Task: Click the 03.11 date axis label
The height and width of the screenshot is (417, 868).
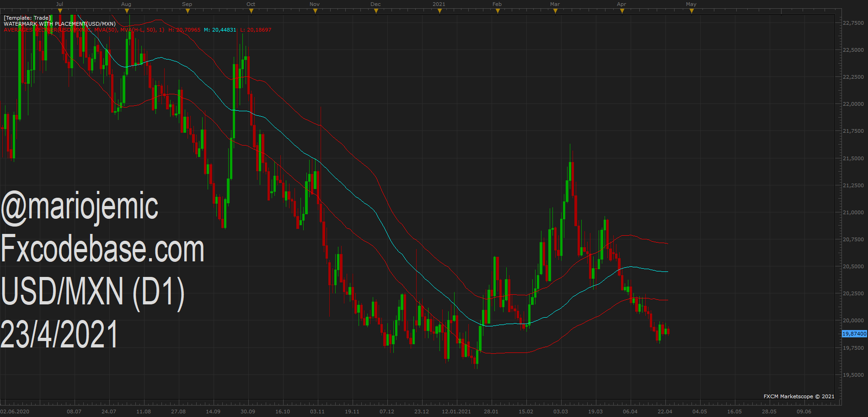Action: tap(317, 412)
